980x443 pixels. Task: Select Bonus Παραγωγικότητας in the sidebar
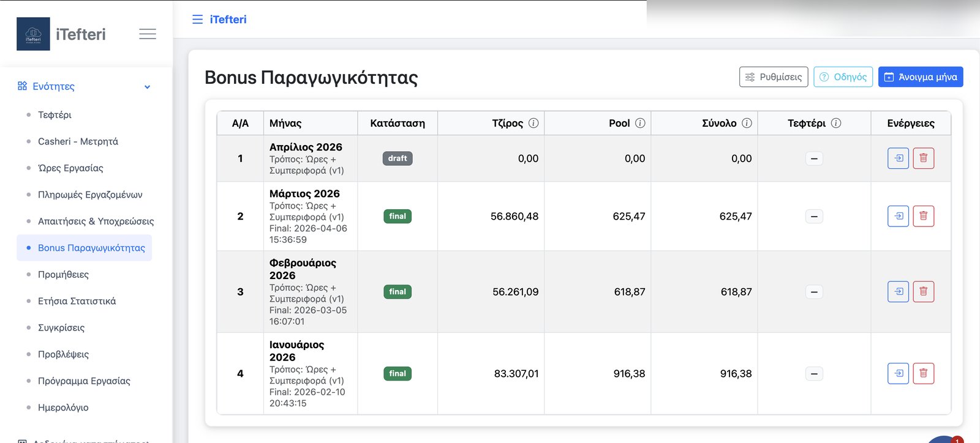(x=85, y=248)
